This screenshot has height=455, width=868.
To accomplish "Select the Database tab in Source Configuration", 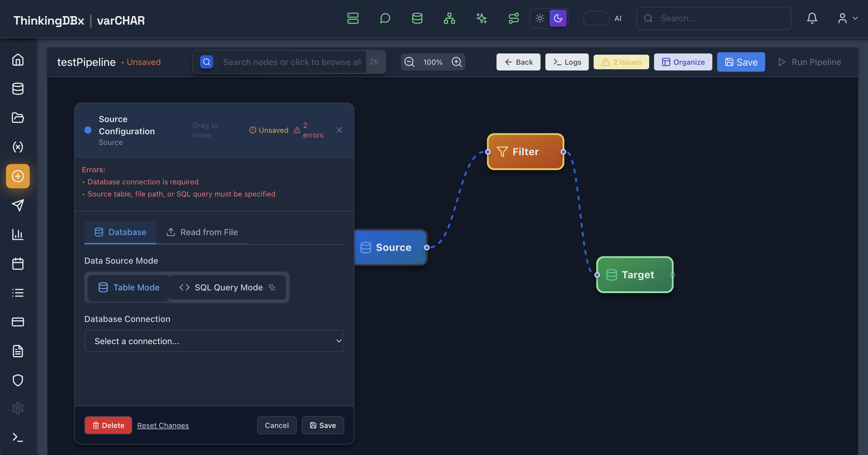I will pos(120,232).
